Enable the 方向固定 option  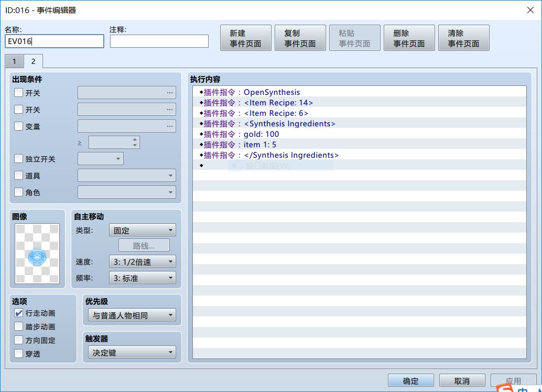pyautogui.click(x=19, y=340)
